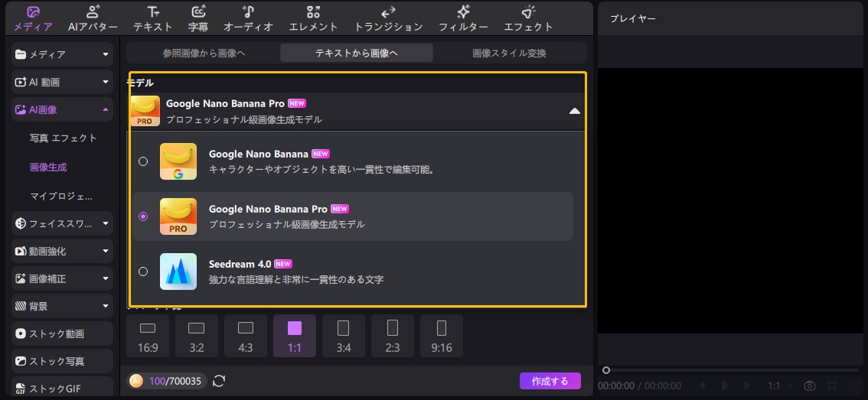The height and width of the screenshot is (400, 868).
Task: Click the ストック写真 image icon
Action: (21, 361)
